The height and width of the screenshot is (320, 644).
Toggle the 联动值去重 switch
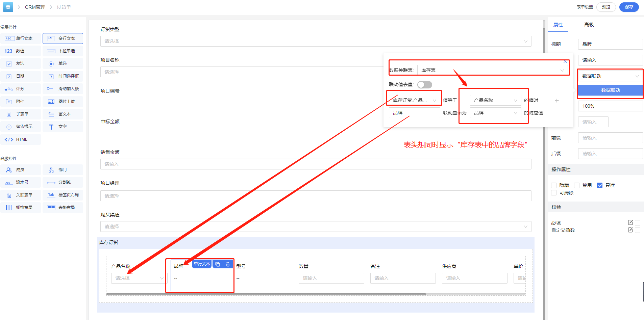[x=425, y=85]
